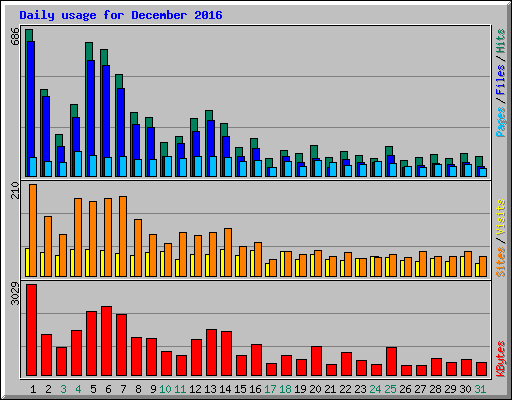Select the green Hits bar for day 7
Screen dimensions: 512x400
[119, 81]
